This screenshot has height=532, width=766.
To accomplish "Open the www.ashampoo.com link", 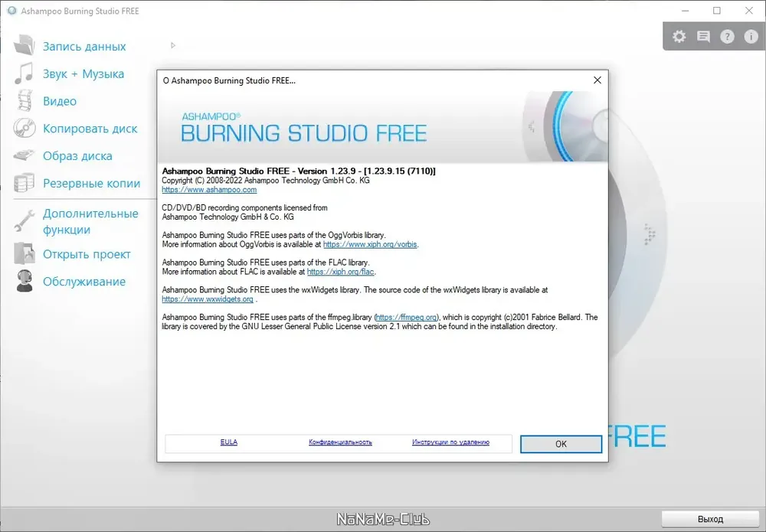I will 209,189.
